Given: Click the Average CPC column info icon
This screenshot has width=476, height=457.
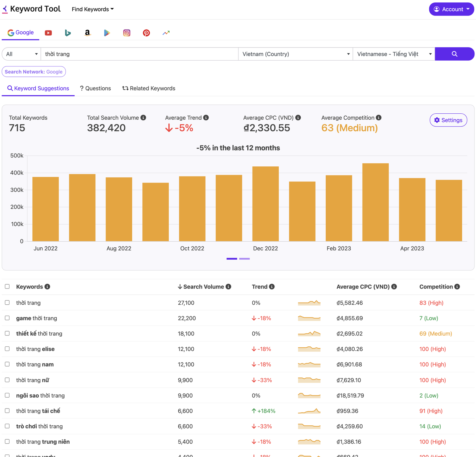Looking at the screenshot, I should point(394,287).
